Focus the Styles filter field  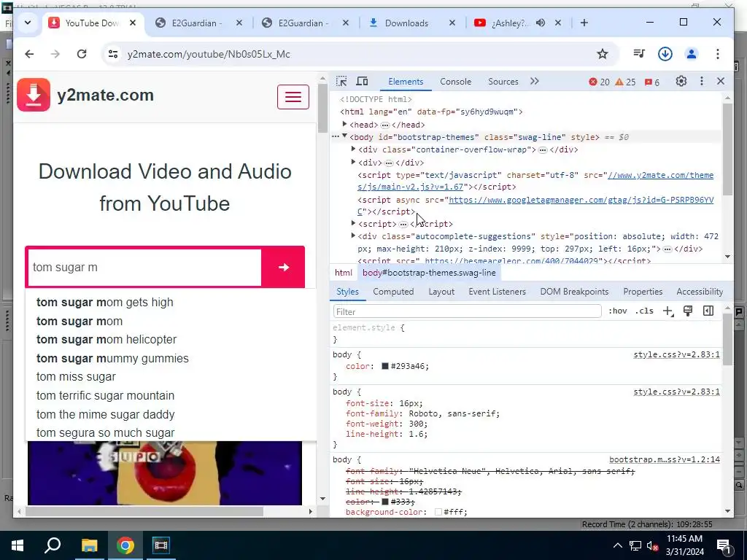468,311
